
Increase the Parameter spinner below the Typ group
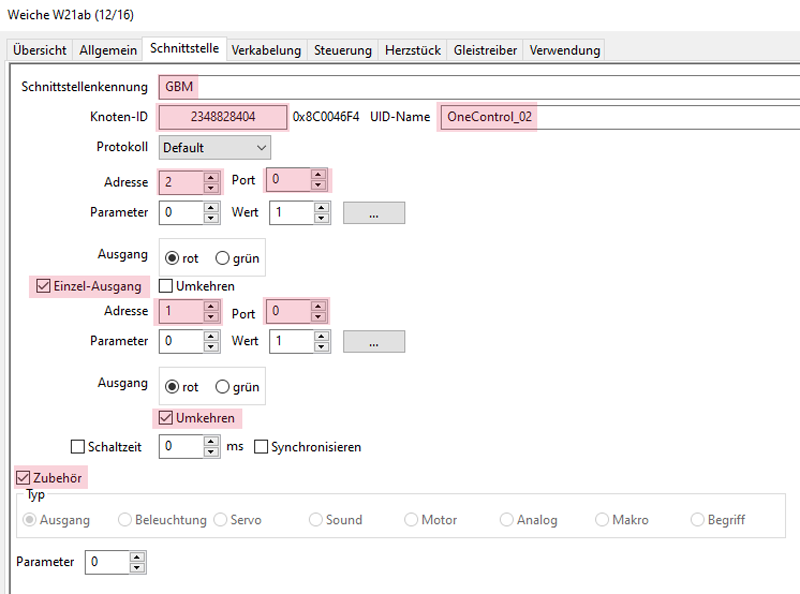click(x=137, y=557)
